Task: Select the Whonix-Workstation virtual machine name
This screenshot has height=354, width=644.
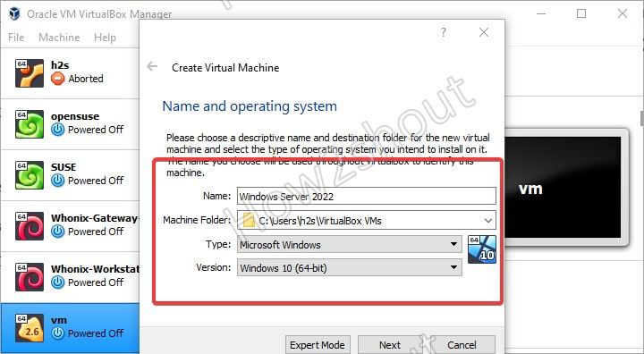Action: [x=95, y=269]
